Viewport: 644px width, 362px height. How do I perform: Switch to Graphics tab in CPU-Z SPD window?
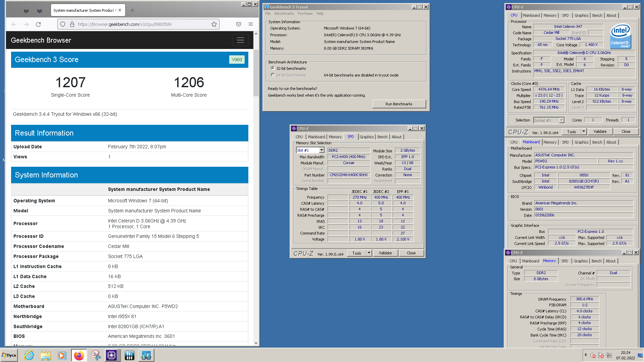click(x=366, y=137)
